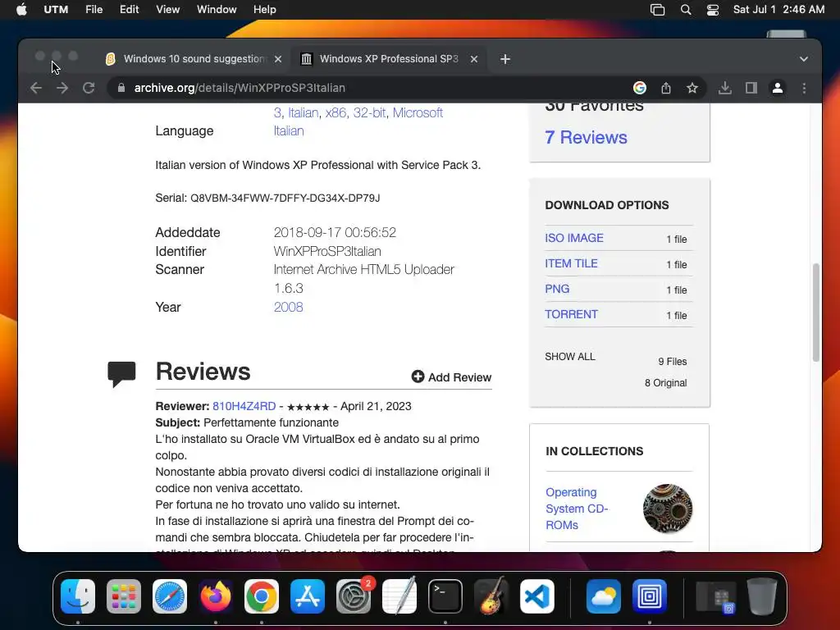Click the gears collection thumbnail
Image resolution: width=840 pixels, height=630 pixels.
(x=668, y=509)
